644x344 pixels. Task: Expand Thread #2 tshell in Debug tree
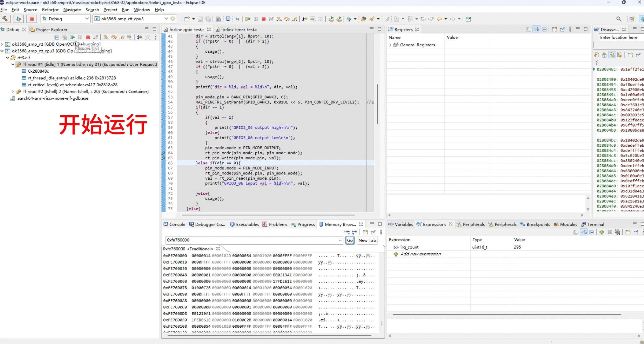[x=13, y=91]
